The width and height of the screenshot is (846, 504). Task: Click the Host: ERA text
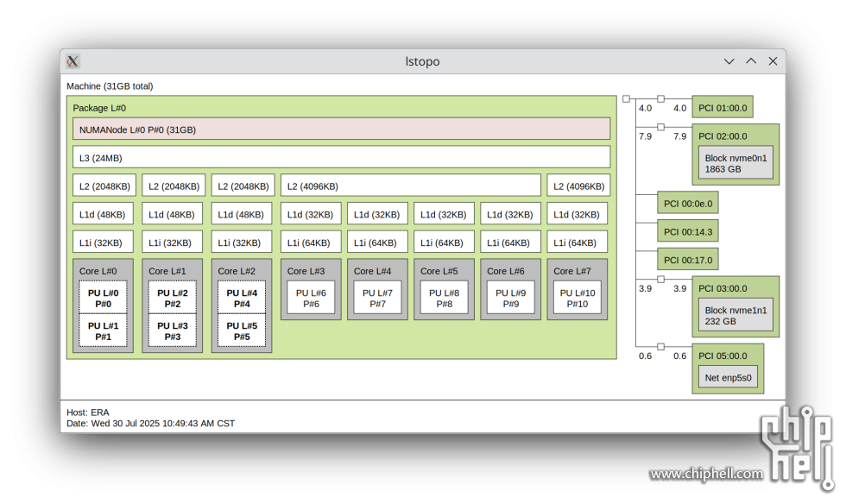(87, 413)
